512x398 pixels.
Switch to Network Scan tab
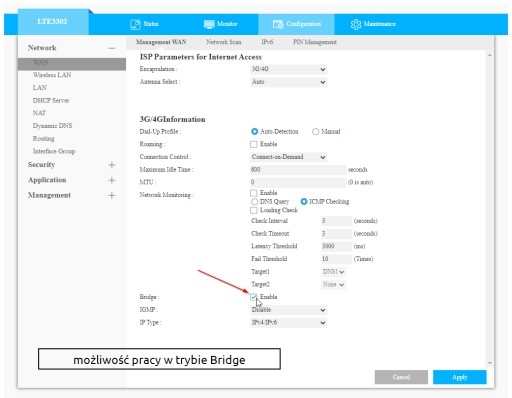(224, 42)
